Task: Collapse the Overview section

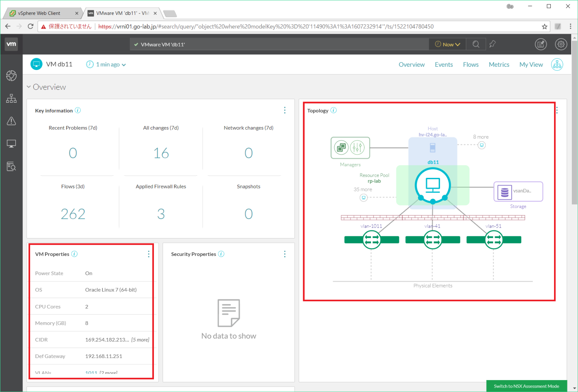Action: pos(29,87)
